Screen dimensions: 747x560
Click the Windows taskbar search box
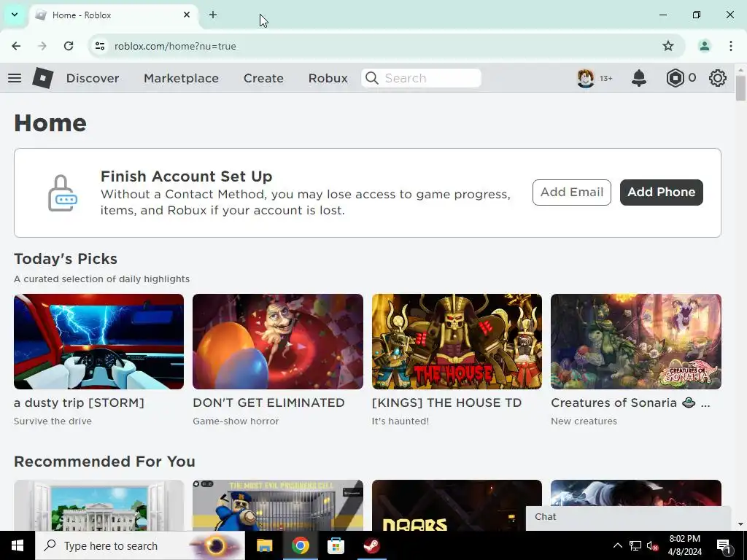click(140, 545)
